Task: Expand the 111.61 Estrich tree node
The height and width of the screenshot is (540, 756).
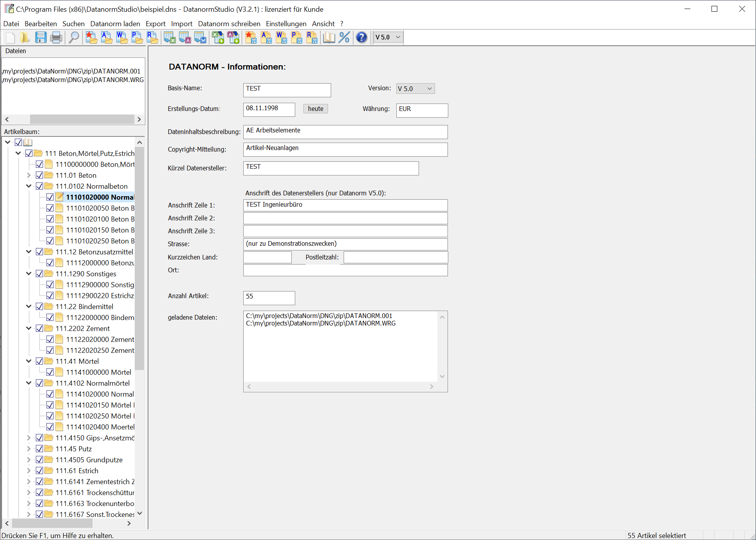Action: [29, 470]
